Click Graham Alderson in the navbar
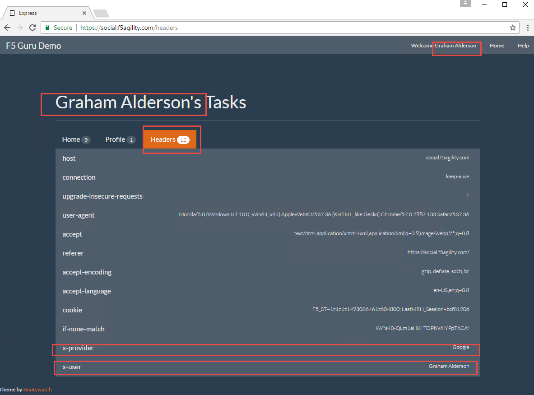This screenshot has width=534, height=395. [x=456, y=46]
